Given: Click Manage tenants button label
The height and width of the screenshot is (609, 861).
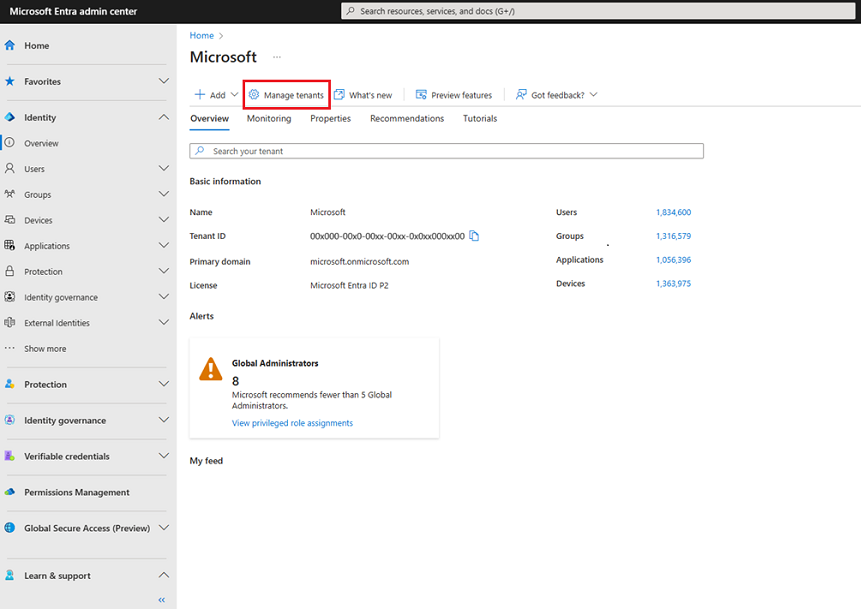Looking at the screenshot, I should 294,95.
